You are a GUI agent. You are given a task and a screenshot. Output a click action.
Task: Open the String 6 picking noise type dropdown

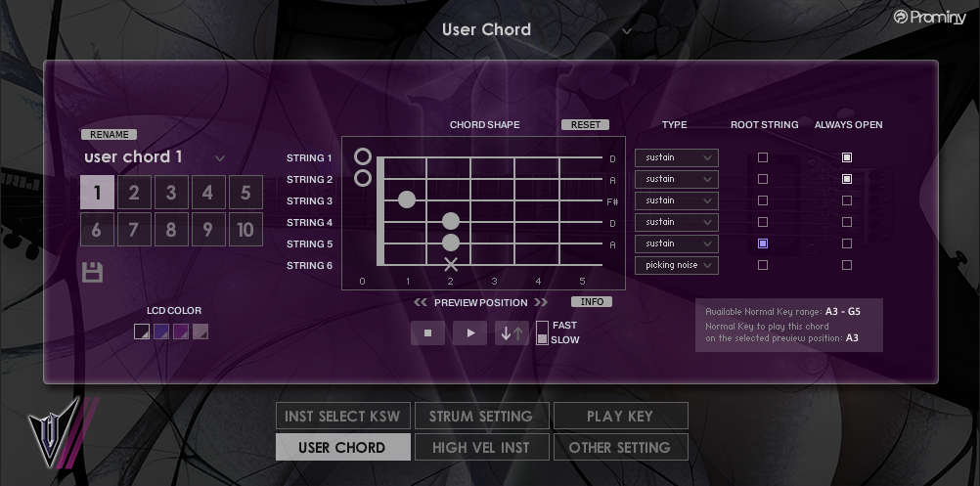676,265
